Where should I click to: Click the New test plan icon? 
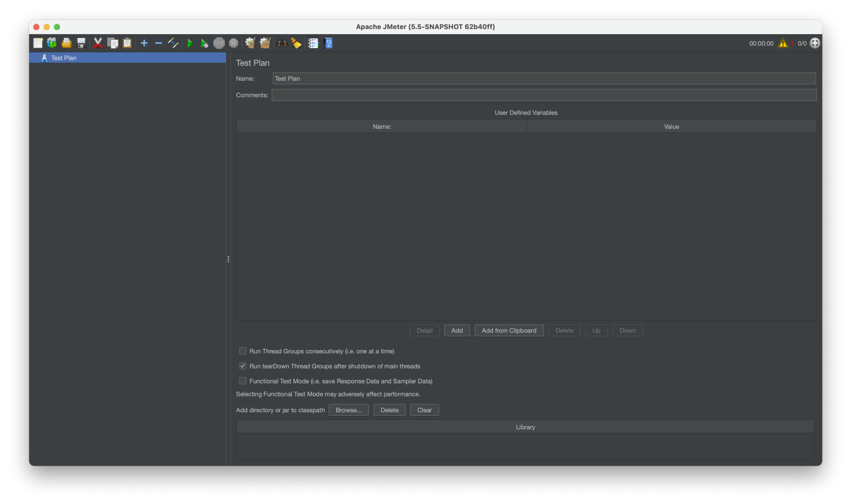(x=38, y=43)
